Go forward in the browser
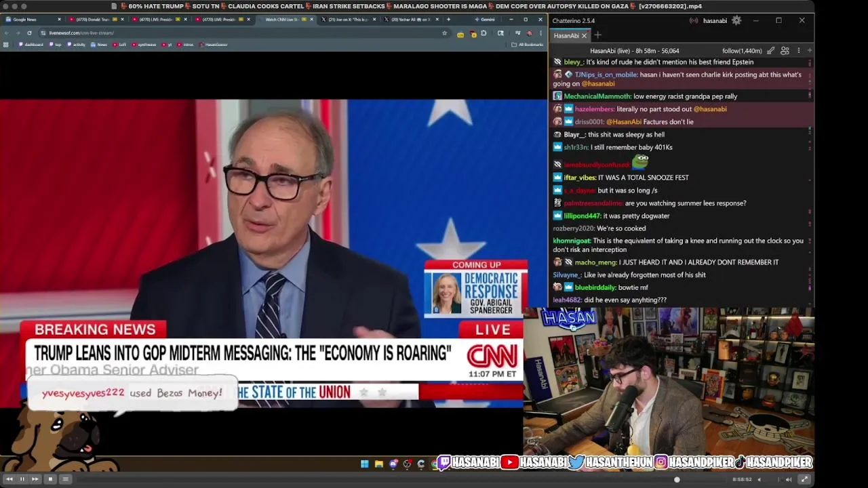Viewport: 868px width, 488px height. (x=18, y=33)
